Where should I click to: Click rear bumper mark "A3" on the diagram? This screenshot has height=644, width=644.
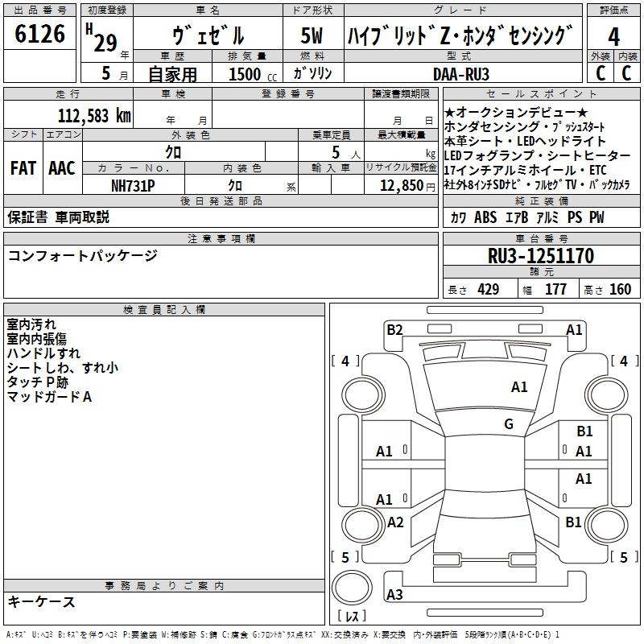coord(394,594)
